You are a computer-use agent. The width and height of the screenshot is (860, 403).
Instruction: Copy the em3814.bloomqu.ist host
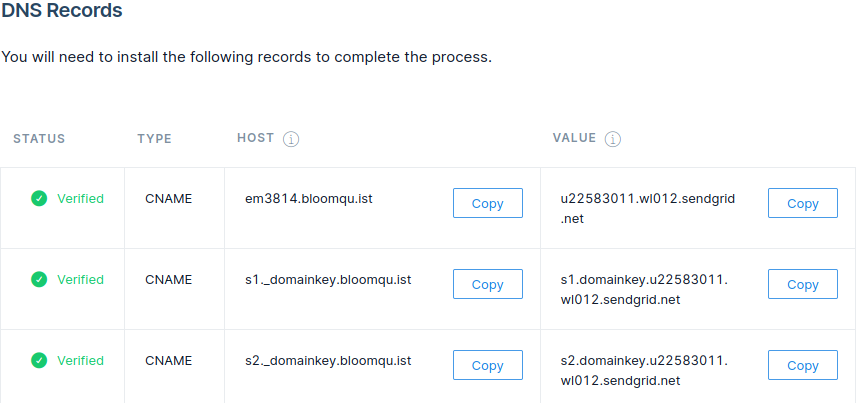[488, 203]
